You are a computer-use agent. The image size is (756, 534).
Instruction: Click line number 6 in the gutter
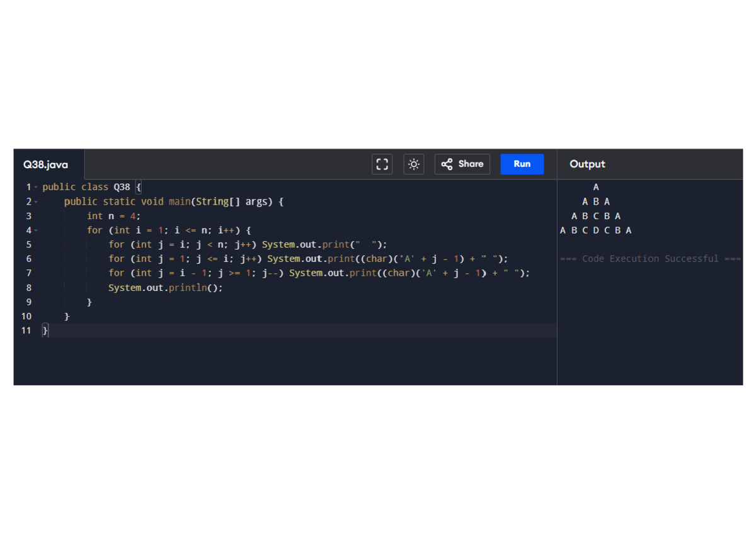coord(28,259)
